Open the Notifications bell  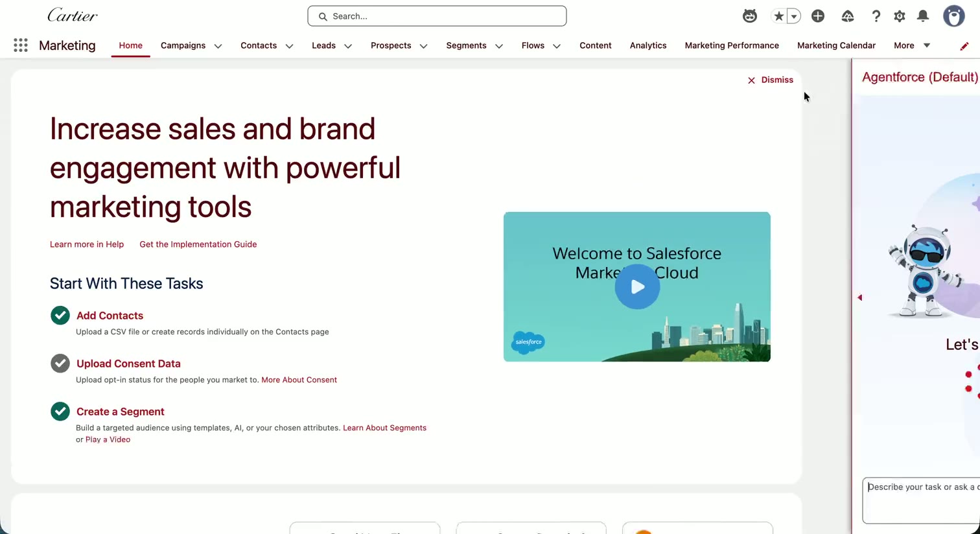click(924, 16)
